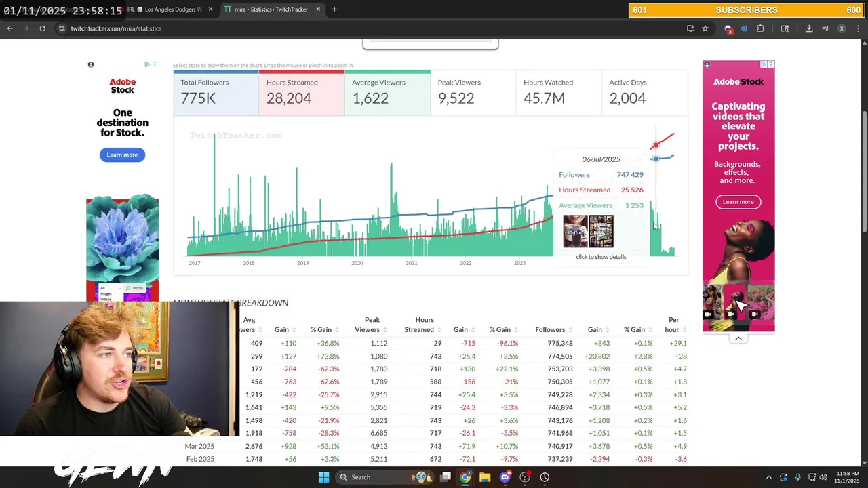Click the address bar URL
This screenshot has width=868, height=488.
[116, 28]
